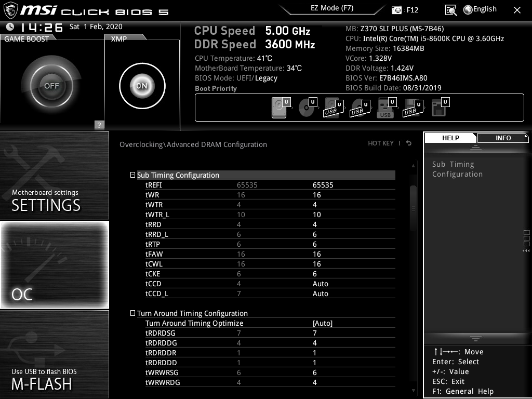Edit the tRRD_L value field
Screen dimensions: 532x399
tap(314, 234)
